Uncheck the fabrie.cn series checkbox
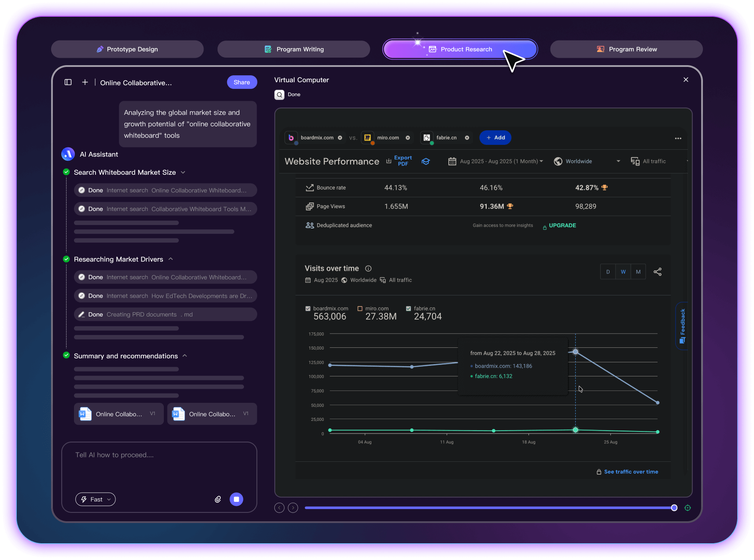 point(408,309)
